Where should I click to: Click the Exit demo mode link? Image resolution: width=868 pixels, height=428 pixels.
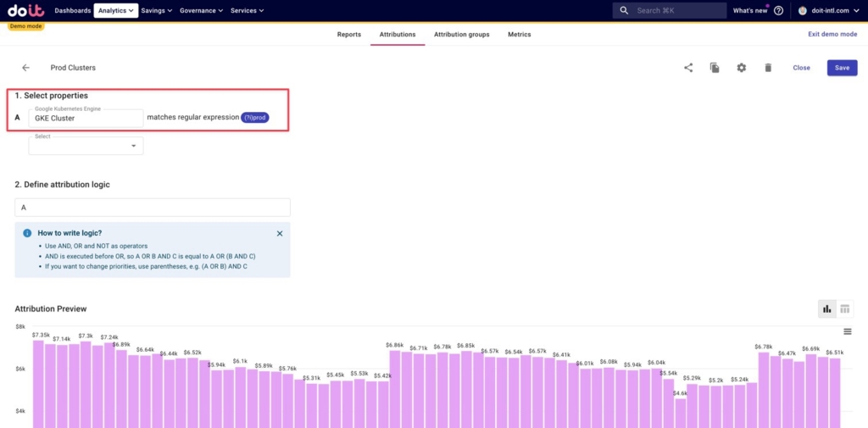click(x=832, y=35)
